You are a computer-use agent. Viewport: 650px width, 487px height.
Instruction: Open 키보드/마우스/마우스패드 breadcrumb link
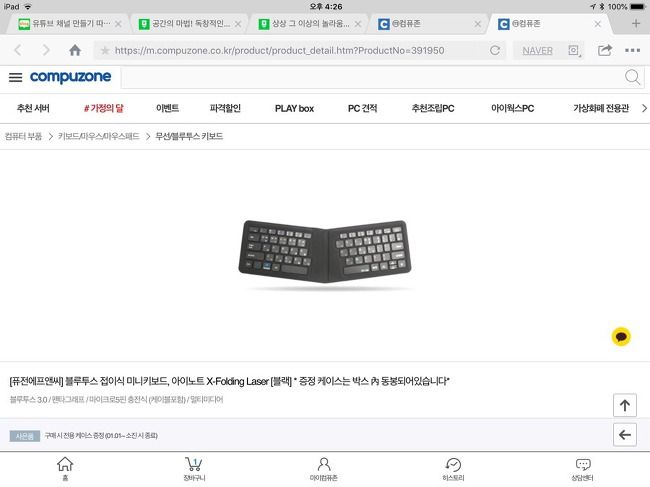pyautogui.click(x=99, y=136)
